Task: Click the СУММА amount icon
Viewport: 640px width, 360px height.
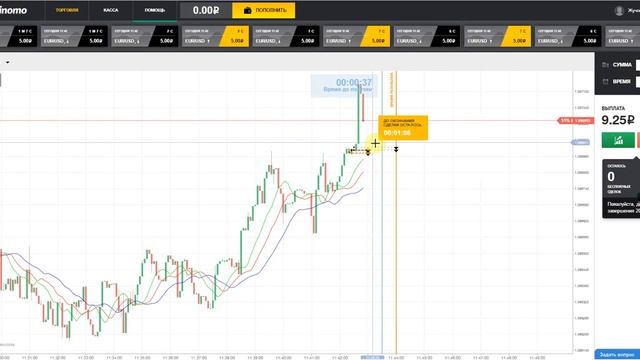Action: tap(605, 65)
